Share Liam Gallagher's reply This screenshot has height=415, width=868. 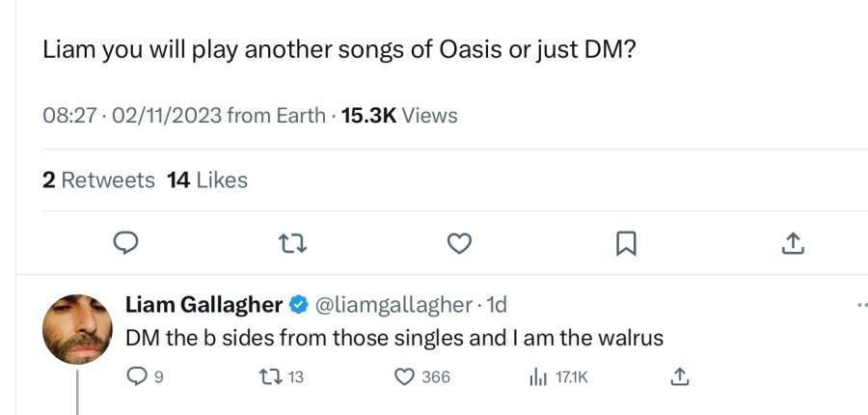679,377
